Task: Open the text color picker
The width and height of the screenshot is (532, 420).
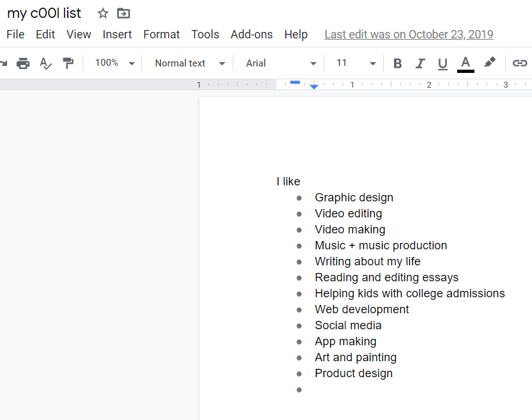Action: [465, 63]
